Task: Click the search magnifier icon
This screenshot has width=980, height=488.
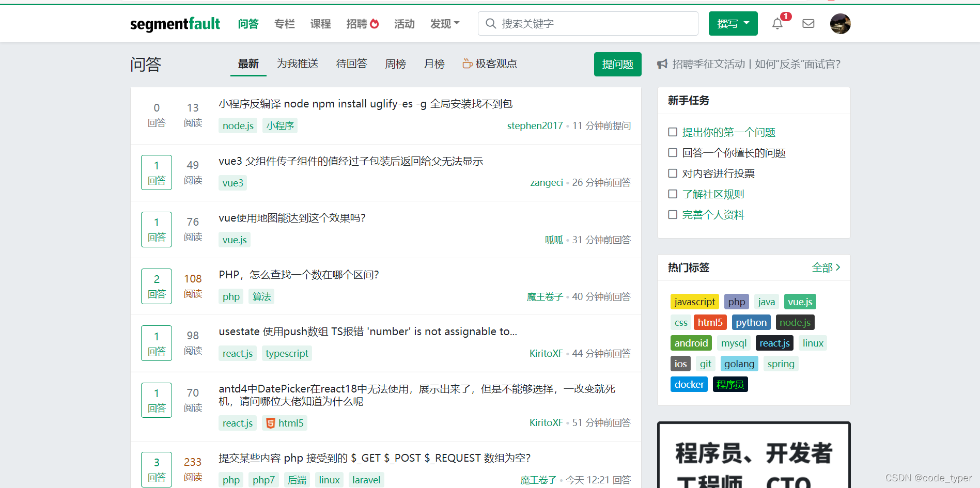Action: (x=490, y=23)
